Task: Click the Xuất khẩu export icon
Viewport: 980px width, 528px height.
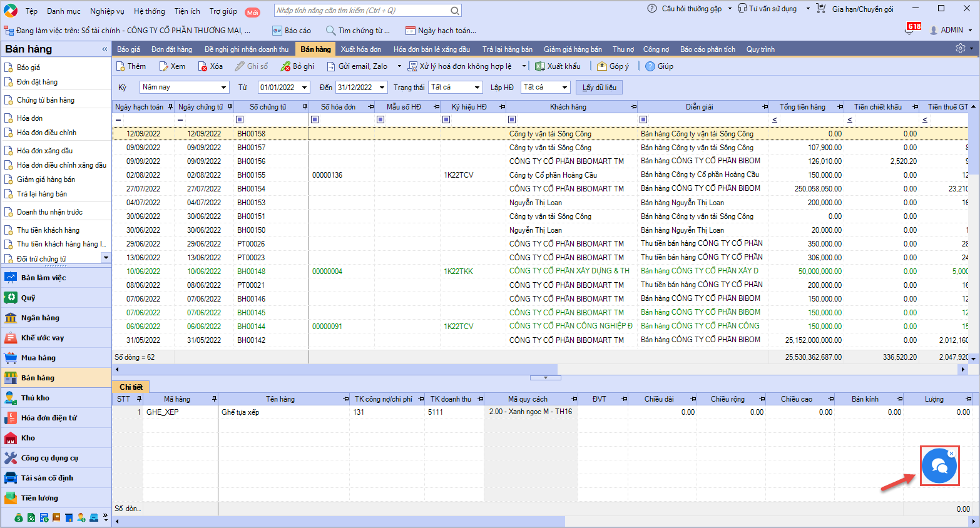Action: coord(539,66)
